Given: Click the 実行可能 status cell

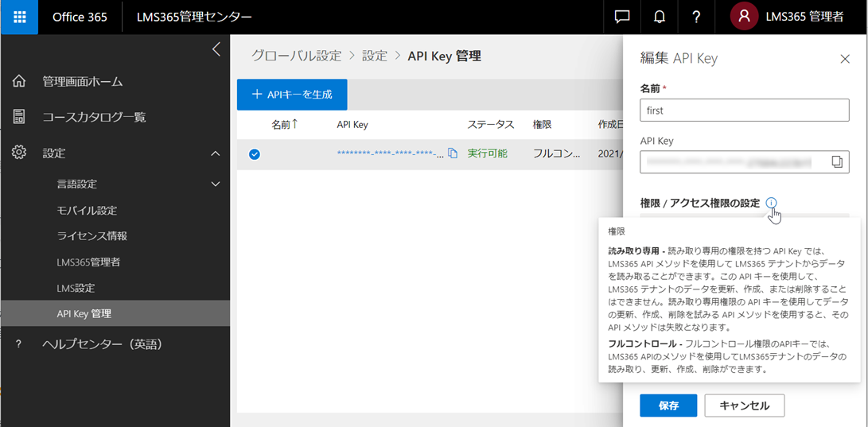Looking at the screenshot, I should (487, 153).
